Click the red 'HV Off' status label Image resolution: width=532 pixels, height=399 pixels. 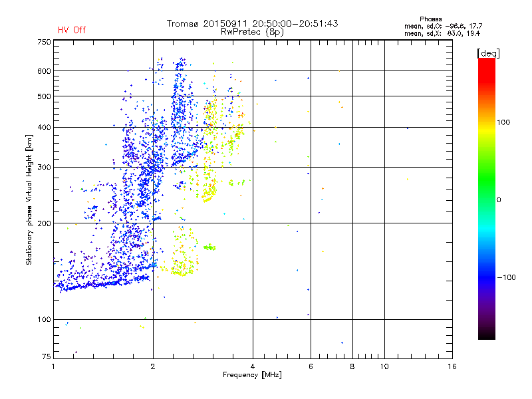point(72,30)
